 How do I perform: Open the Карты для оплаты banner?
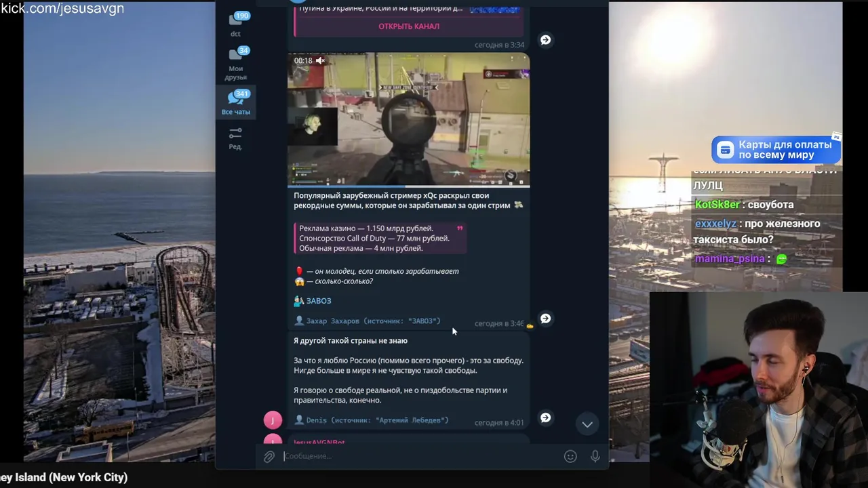point(776,150)
